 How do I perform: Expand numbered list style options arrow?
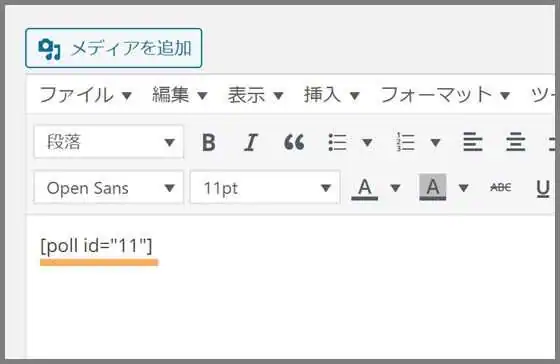(435, 143)
